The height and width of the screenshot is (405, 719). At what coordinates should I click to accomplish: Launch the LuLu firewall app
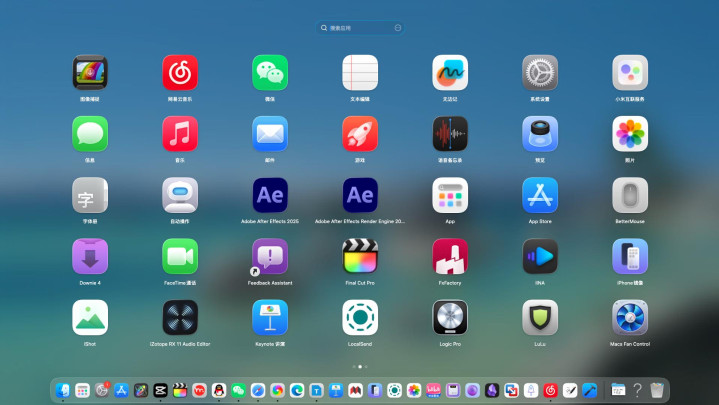tap(540, 317)
